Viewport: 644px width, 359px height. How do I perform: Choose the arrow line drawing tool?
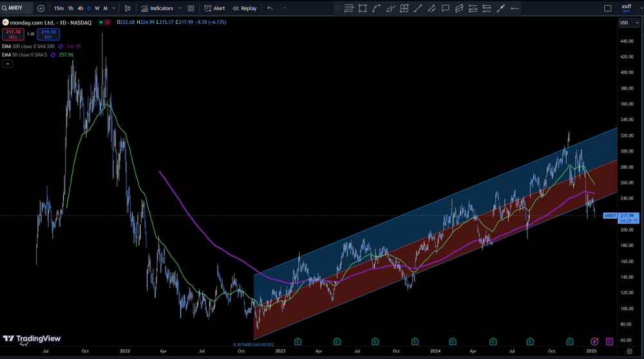tap(500, 8)
